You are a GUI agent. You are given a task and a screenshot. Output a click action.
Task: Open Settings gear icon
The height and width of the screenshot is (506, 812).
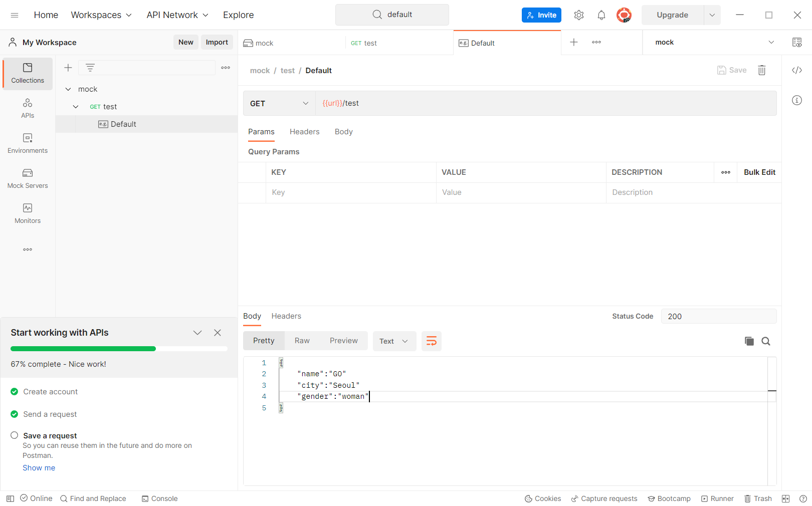[579, 15]
